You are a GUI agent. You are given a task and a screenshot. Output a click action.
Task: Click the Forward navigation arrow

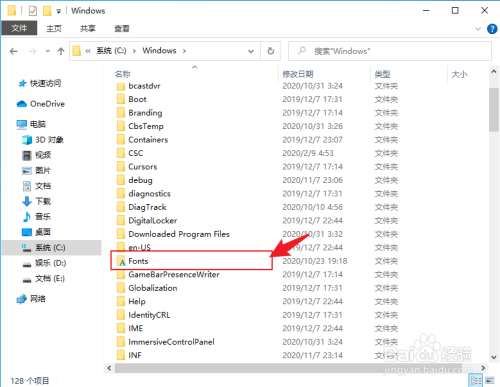32,51
